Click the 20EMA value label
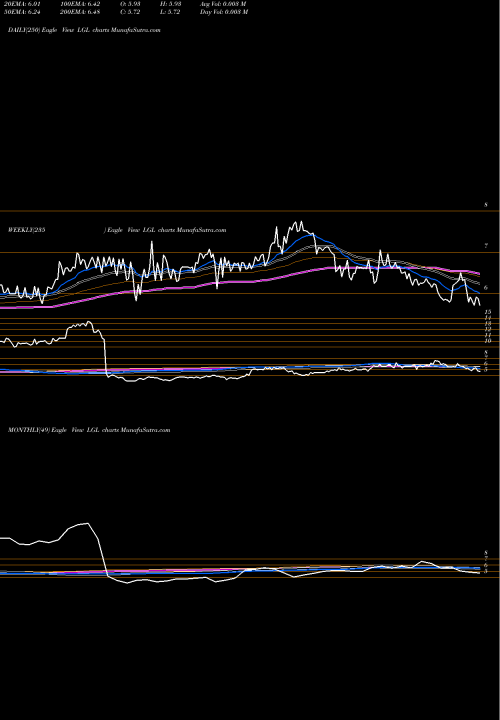Viewport: 500px width, 720px height. 21,4
